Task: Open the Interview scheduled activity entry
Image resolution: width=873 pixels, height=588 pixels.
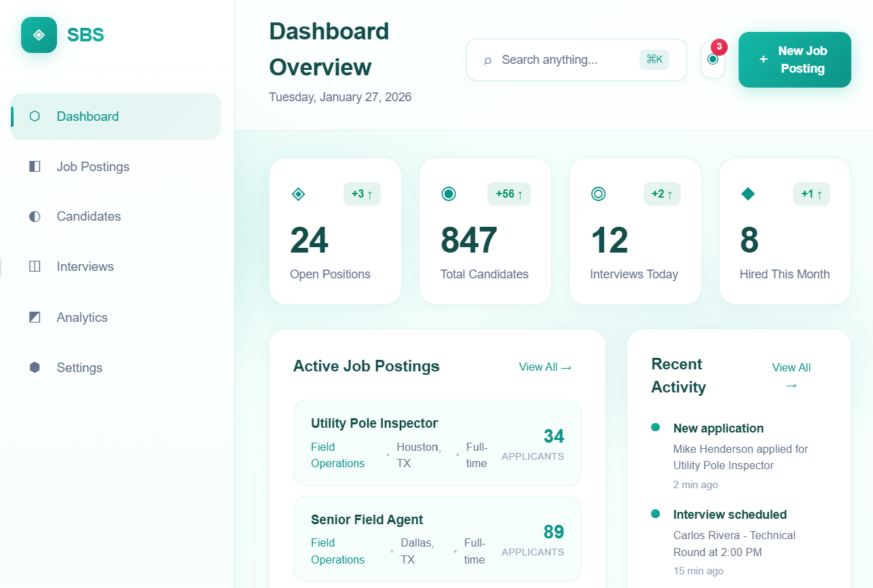Action: click(x=730, y=515)
